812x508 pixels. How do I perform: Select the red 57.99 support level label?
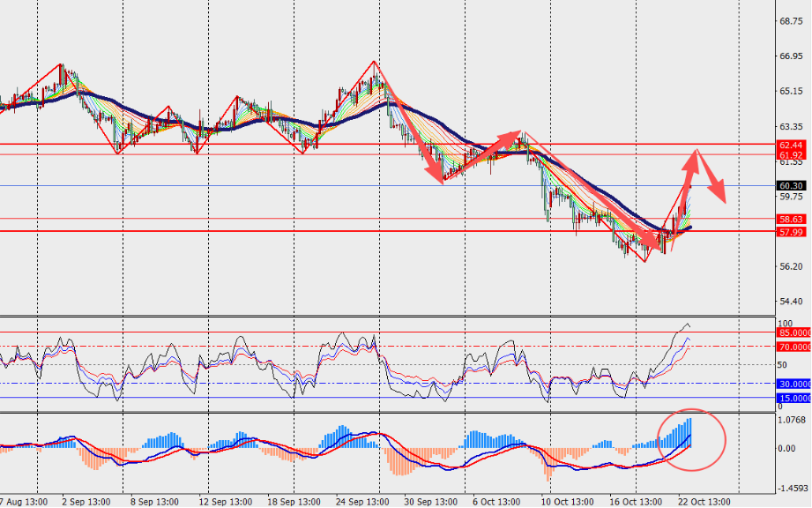click(791, 231)
